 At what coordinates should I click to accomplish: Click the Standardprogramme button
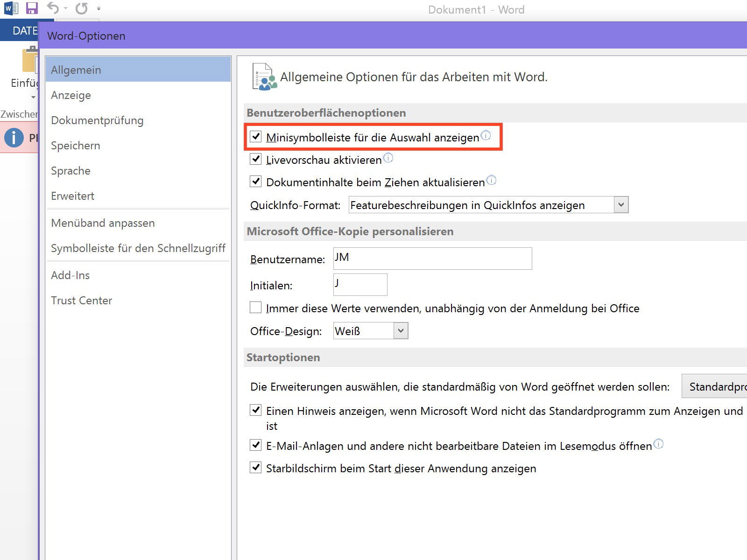(714, 386)
